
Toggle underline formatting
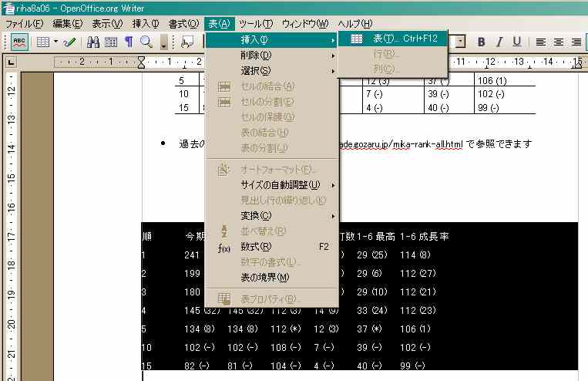pyautogui.click(x=516, y=42)
